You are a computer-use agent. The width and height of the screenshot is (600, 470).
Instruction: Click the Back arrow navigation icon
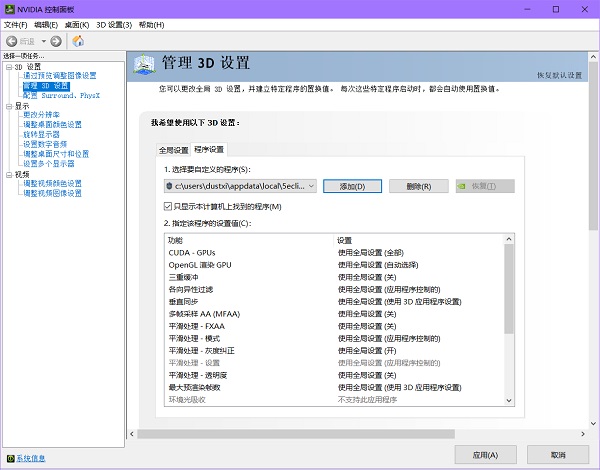[12, 41]
